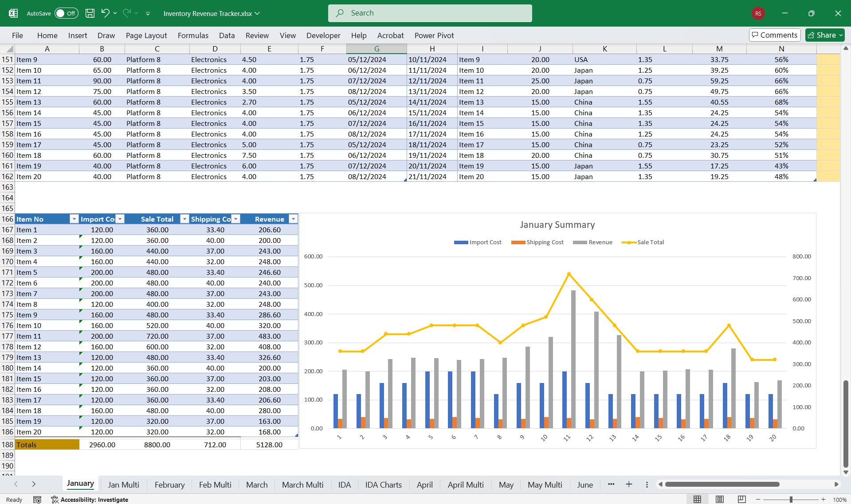This screenshot has width=851, height=504.
Task: Open the Sale Total filter dropdown
Action: (184, 219)
